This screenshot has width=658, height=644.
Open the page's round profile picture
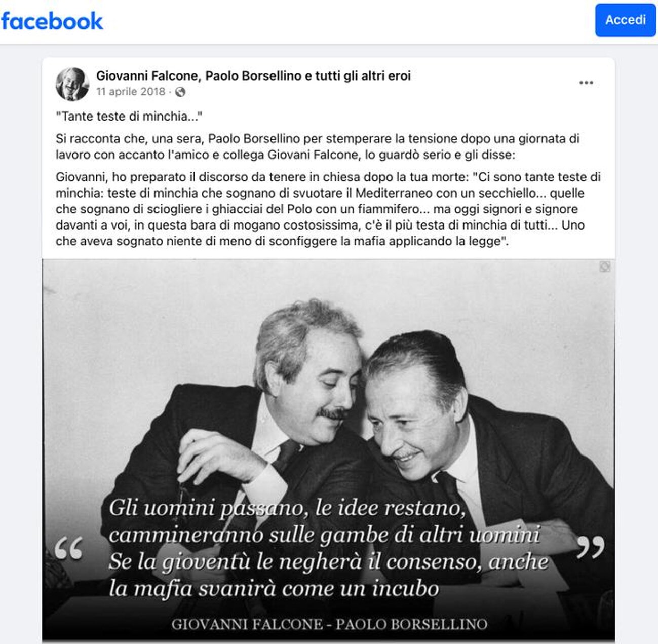tap(72, 84)
